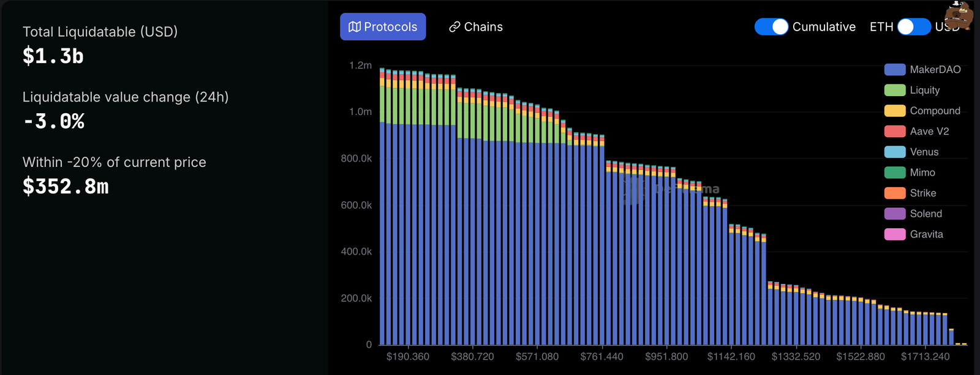The width and height of the screenshot is (980, 375).
Task: Click the Venus legend light-blue swatch
Action: [x=895, y=152]
